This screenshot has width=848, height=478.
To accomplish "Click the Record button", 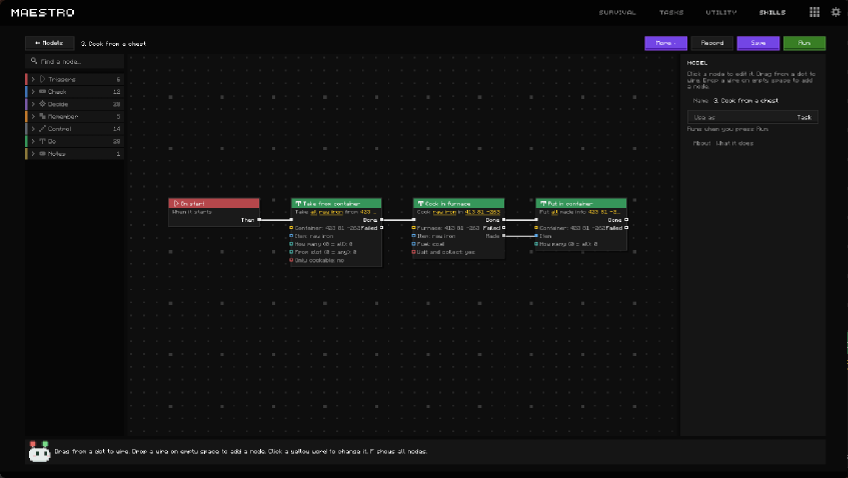I will click(x=712, y=43).
